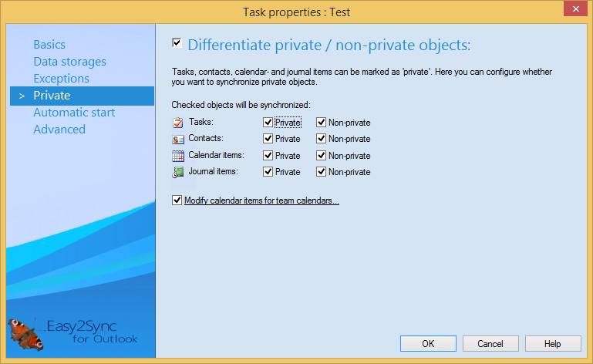Open the Advanced settings section
Viewport: 593px width, 364px height.
pos(59,130)
